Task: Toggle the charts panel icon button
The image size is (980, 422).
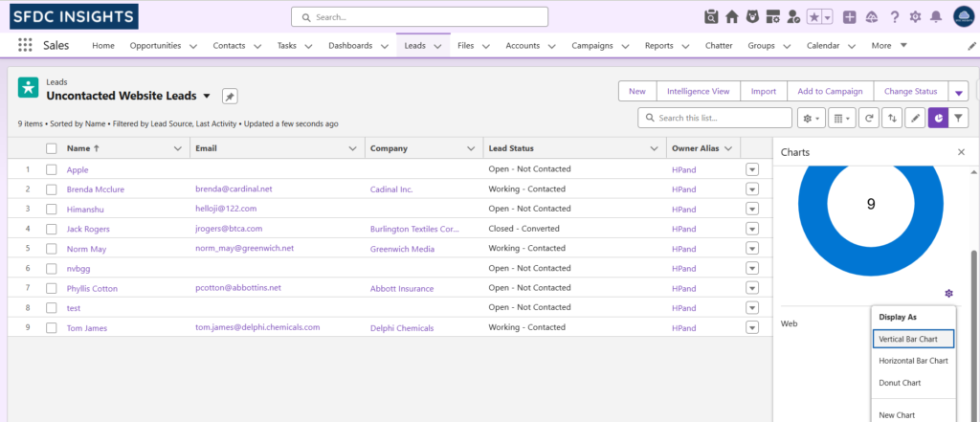Action: [x=938, y=118]
